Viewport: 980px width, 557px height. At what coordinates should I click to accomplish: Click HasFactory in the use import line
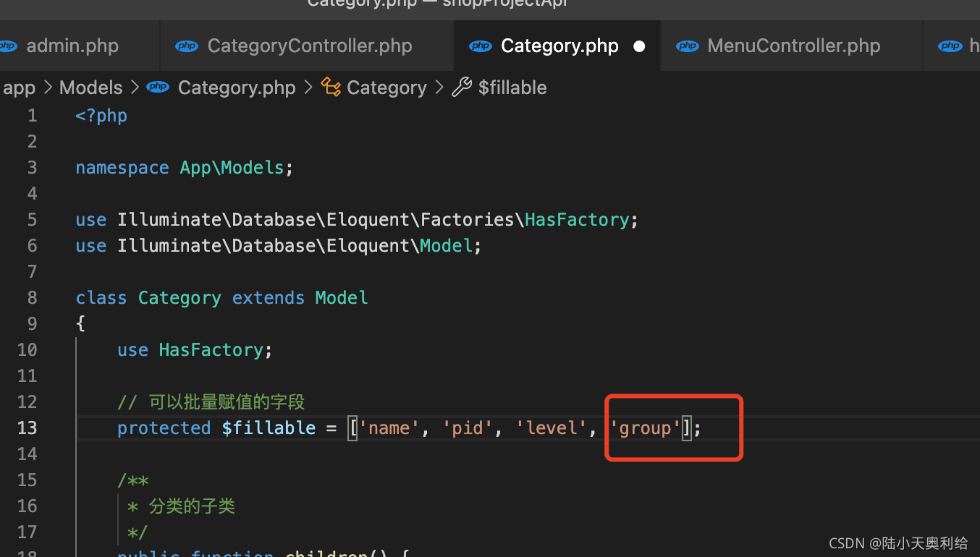[x=577, y=219]
